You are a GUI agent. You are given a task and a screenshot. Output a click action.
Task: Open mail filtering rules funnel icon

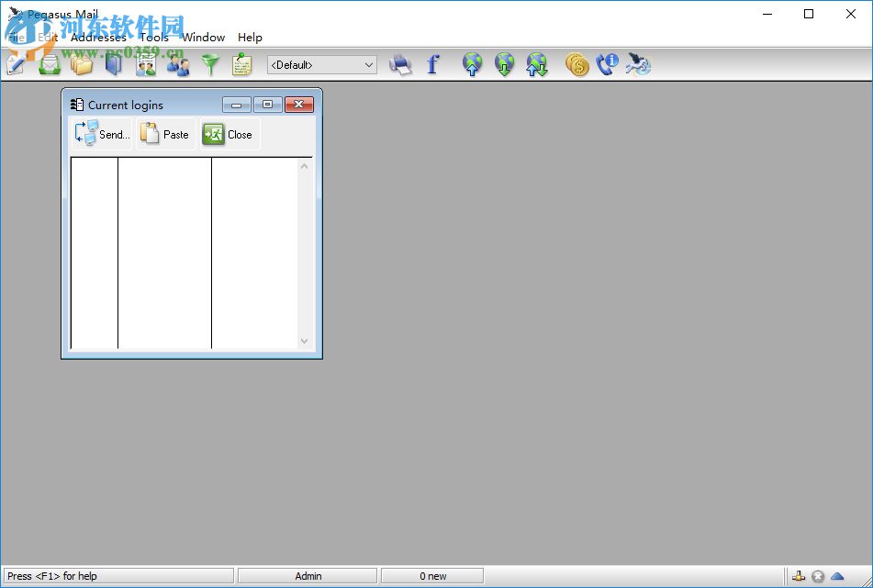[x=210, y=65]
